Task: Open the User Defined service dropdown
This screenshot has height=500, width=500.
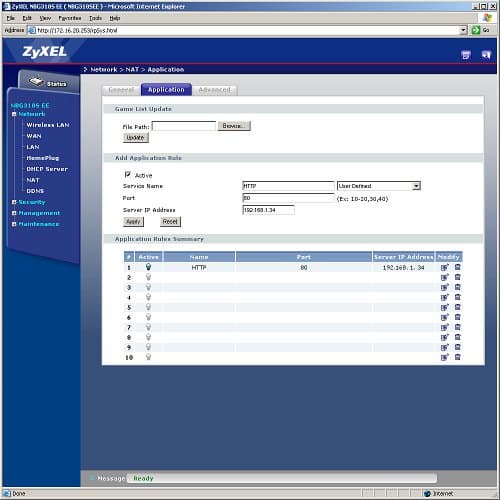Action: pyautogui.click(x=379, y=186)
